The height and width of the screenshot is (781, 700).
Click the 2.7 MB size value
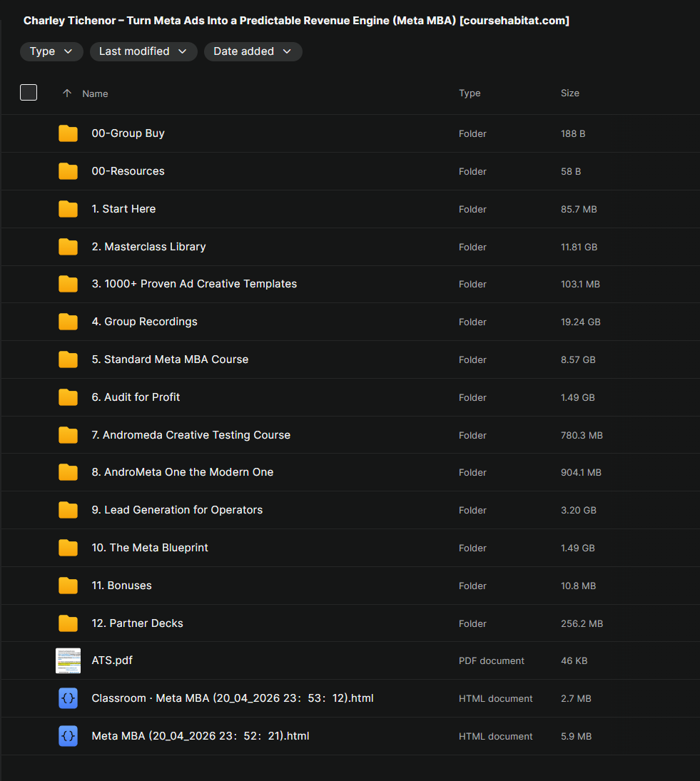[576, 699]
